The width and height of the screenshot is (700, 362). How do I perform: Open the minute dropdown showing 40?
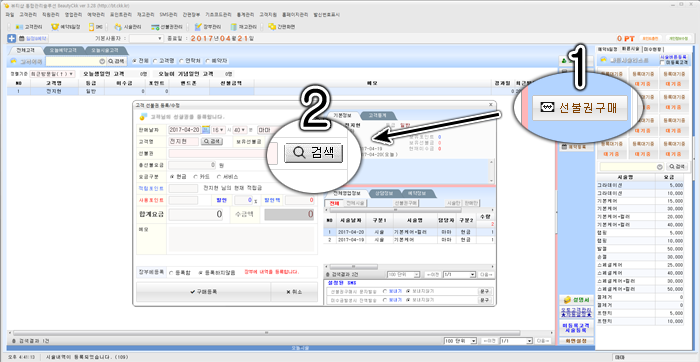(240, 130)
